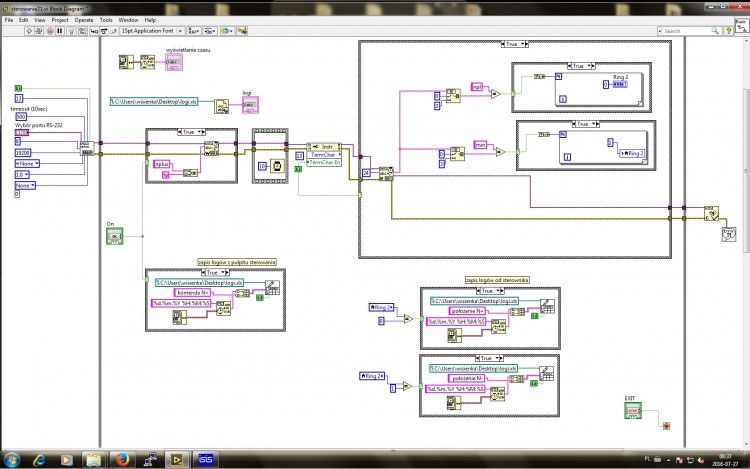Click the Clean Up Diagram broom icon

point(242,31)
